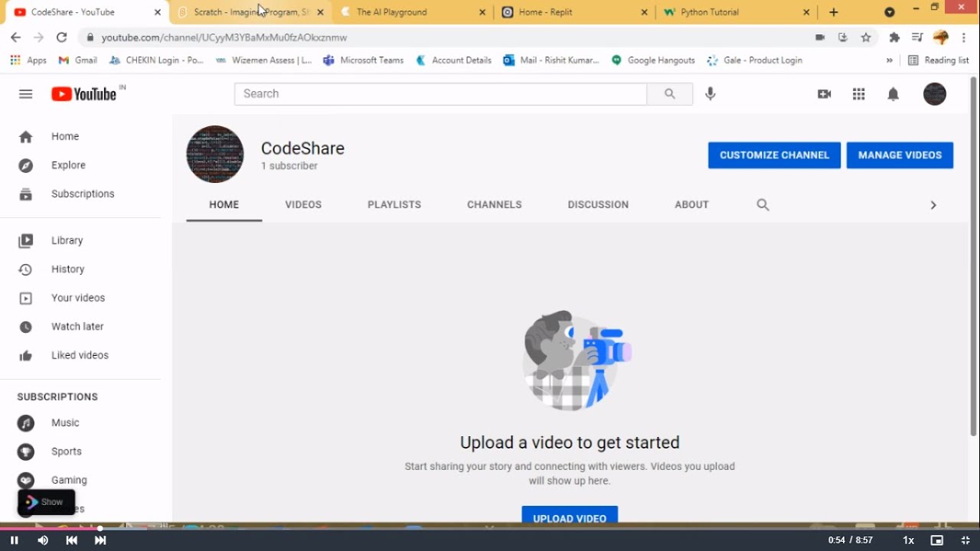980x551 pixels.
Task: Open a new browser tab
Action: [x=834, y=12]
